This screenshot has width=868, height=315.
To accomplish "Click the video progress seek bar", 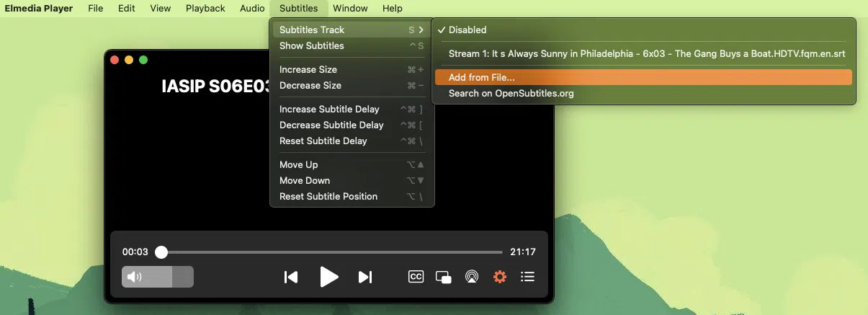I will click(331, 252).
